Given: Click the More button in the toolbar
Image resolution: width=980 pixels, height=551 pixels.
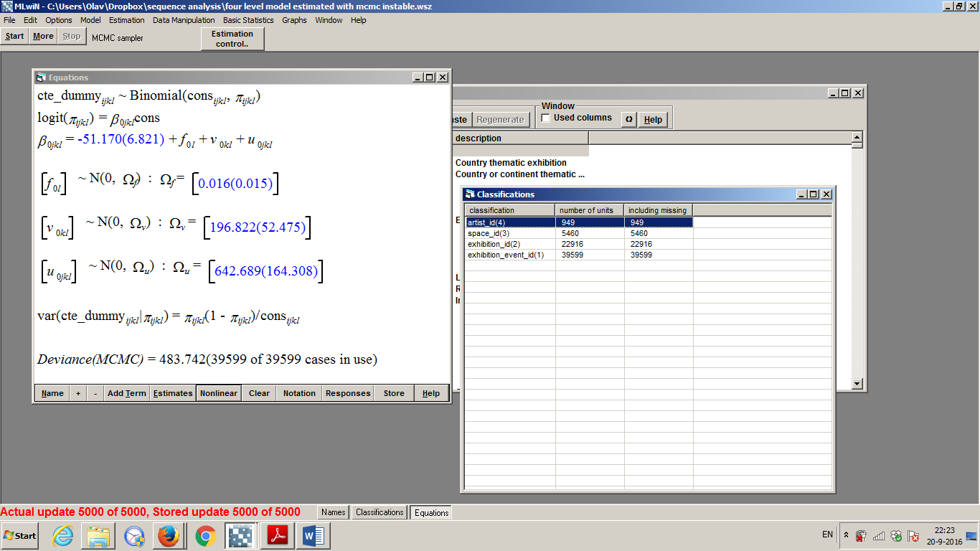Looking at the screenshot, I should point(43,36).
